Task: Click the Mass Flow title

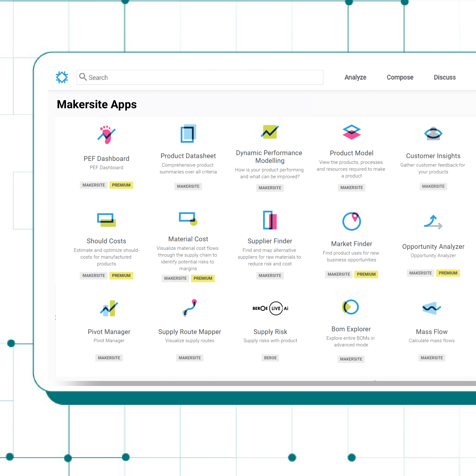Action: click(x=432, y=332)
